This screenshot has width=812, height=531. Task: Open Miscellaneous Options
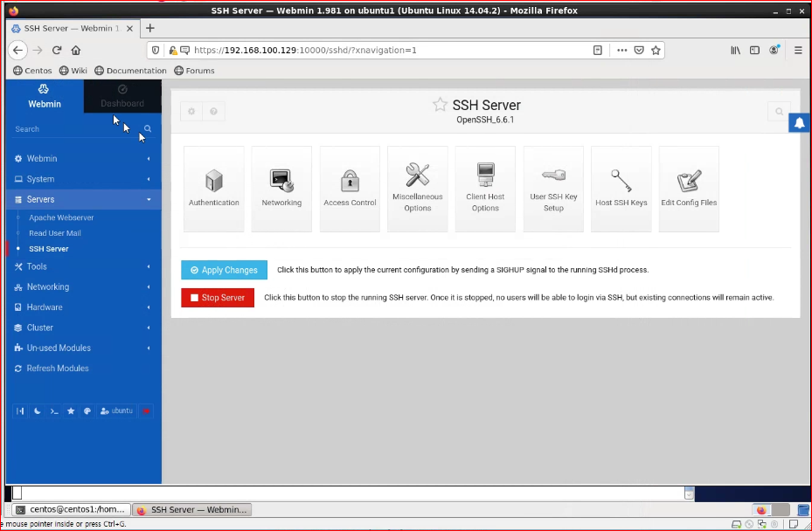[418, 189]
